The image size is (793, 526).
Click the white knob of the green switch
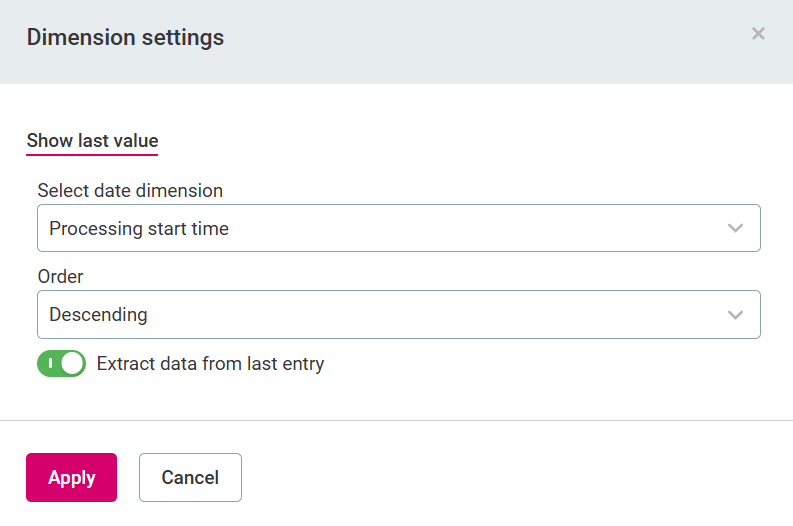click(x=72, y=364)
